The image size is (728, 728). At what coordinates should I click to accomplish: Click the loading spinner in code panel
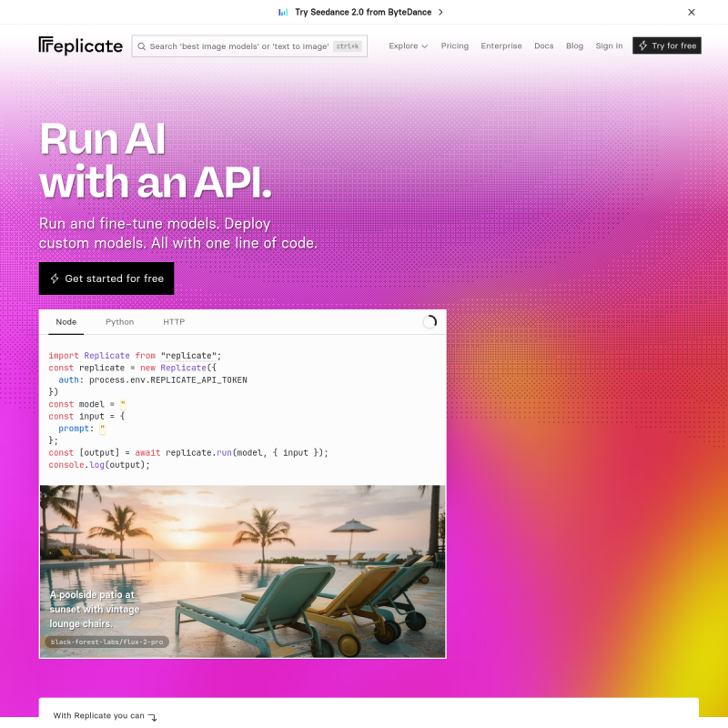click(430, 322)
